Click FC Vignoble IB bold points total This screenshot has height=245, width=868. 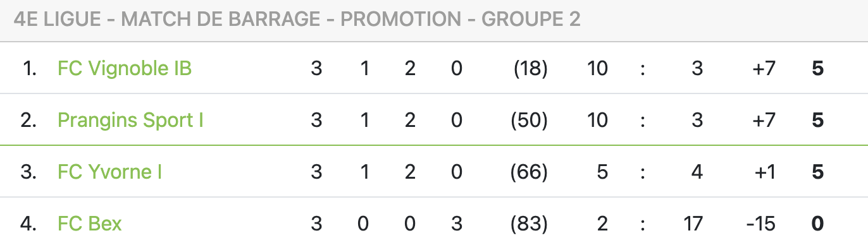pos(817,68)
